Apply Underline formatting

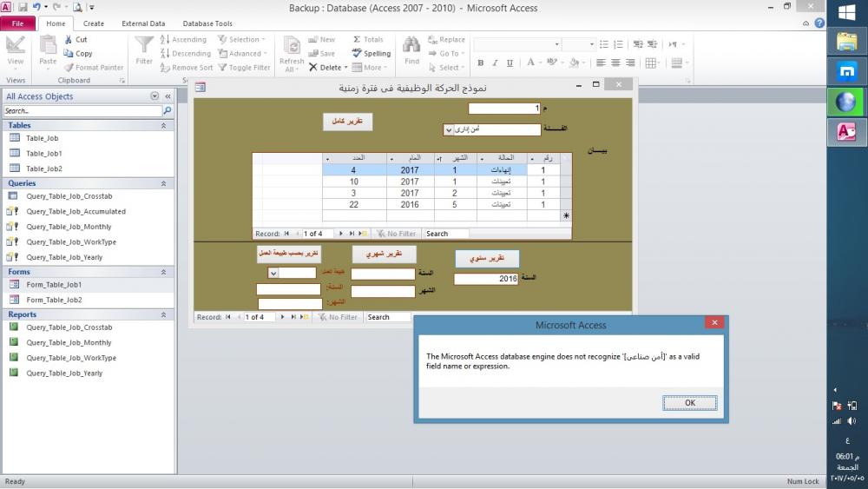click(510, 63)
